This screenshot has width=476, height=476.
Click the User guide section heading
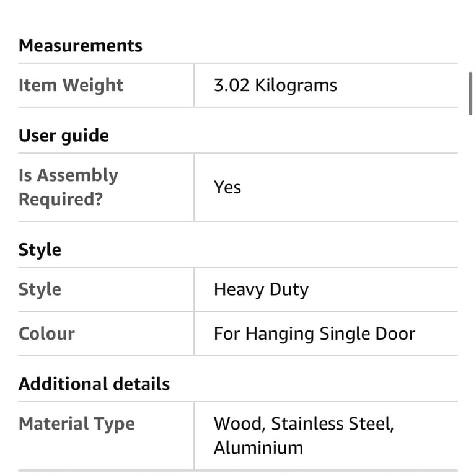(x=64, y=135)
